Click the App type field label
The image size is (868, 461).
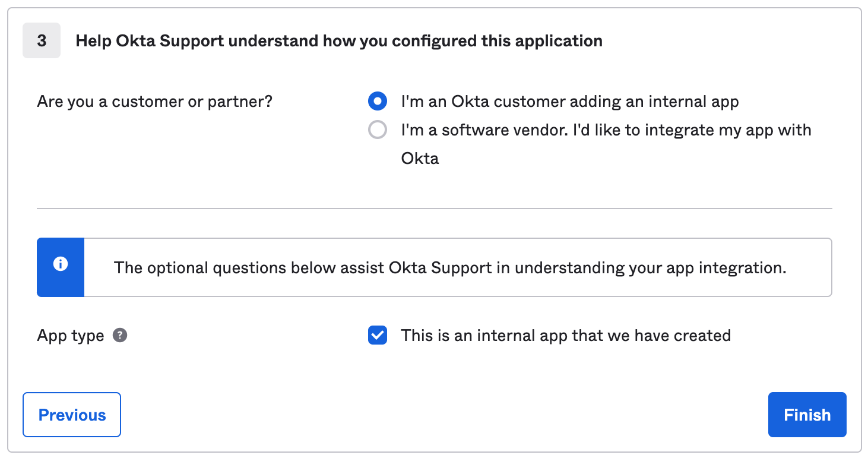point(70,336)
